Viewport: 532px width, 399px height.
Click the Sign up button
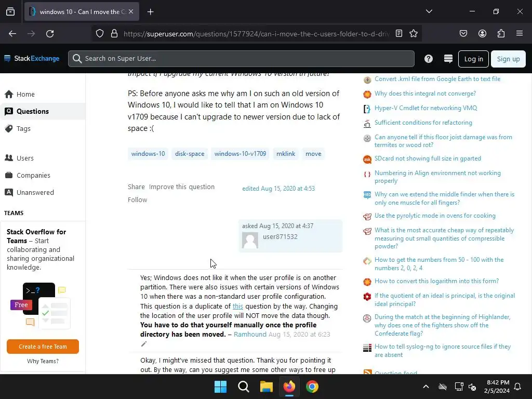pos(508,59)
